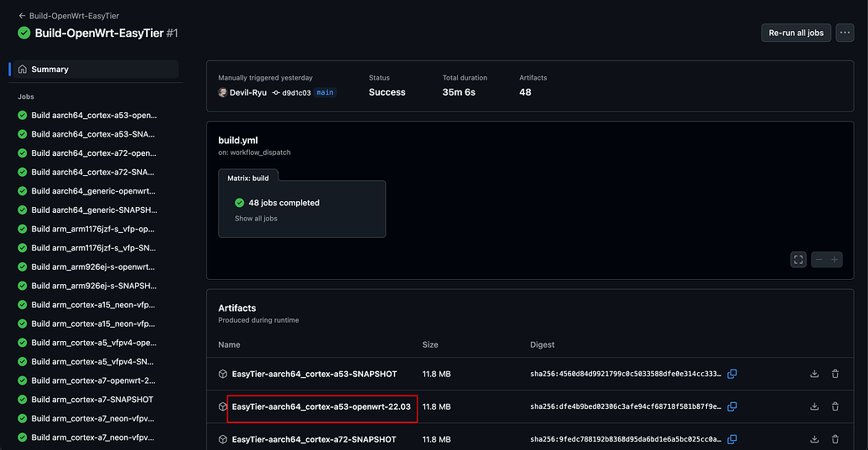Open Build arm_arm926ej-s-SNAPSH... job
The height and width of the screenshot is (450, 868).
click(x=87, y=286)
